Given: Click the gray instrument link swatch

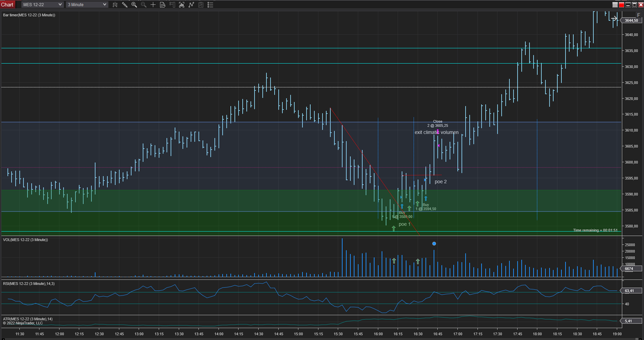Looking at the screenshot, I should tap(615, 5).
